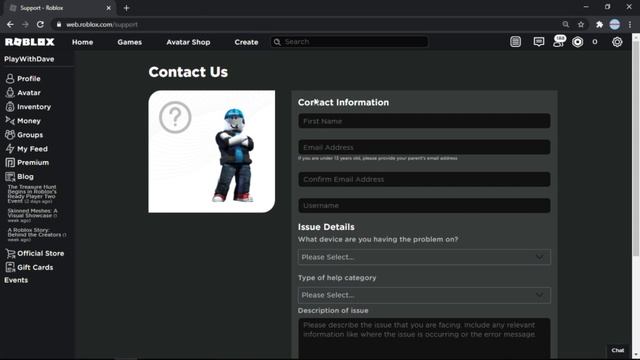Go to Home in top navigation
Viewport: 640px width, 360px height.
(82, 42)
